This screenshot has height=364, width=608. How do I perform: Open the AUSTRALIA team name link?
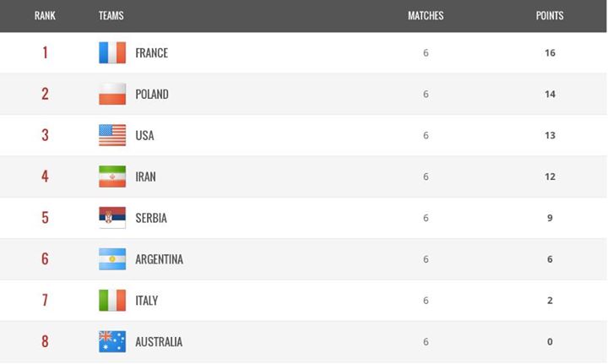pos(159,342)
